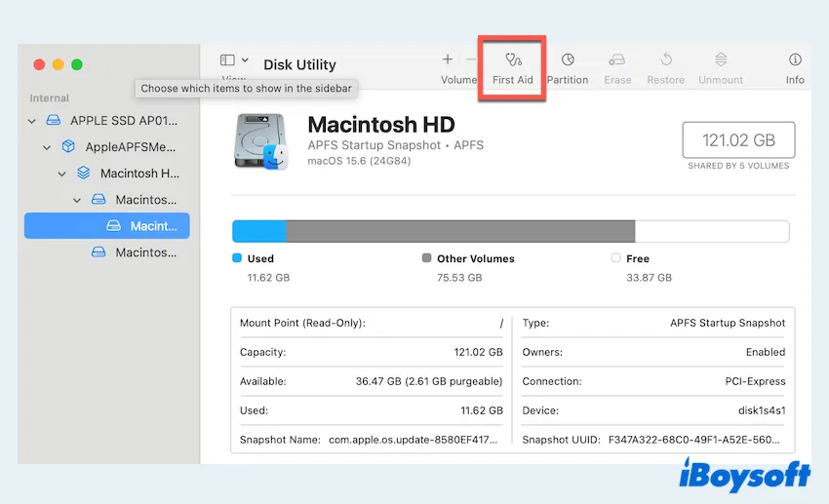The width and height of the screenshot is (829, 504).
Task: Click '36.47 GB (2.61 GB purgeable)' value
Action: 429,381
